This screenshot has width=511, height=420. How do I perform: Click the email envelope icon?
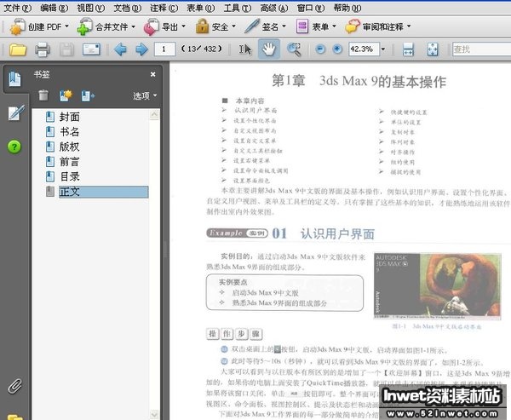click(x=91, y=49)
